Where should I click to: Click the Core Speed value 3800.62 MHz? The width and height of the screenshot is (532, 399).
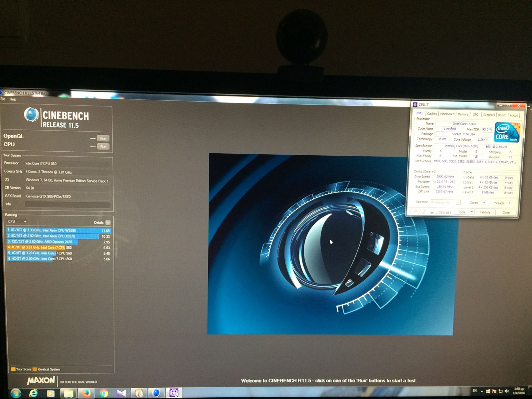(445, 177)
